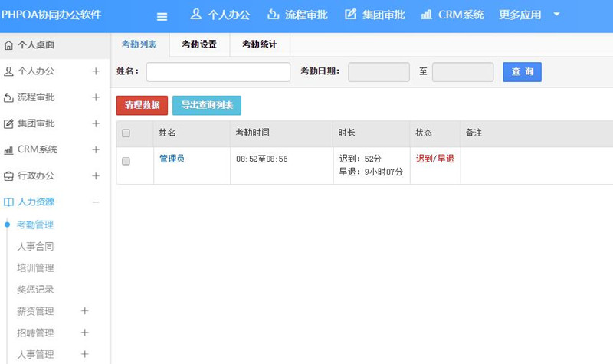The image size is (613, 364).
Task: Click the 姓名 text input field
Action: tap(218, 72)
